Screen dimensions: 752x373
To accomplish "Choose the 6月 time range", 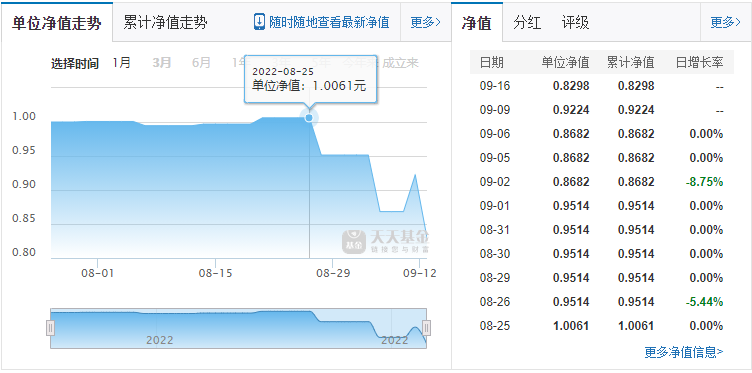I will click(201, 62).
